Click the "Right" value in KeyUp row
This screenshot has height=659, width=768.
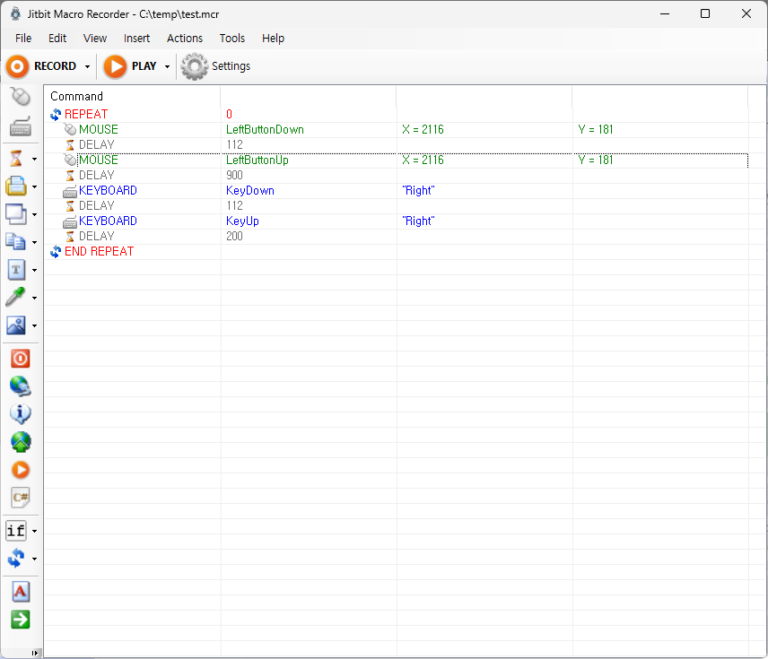[x=418, y=221]
